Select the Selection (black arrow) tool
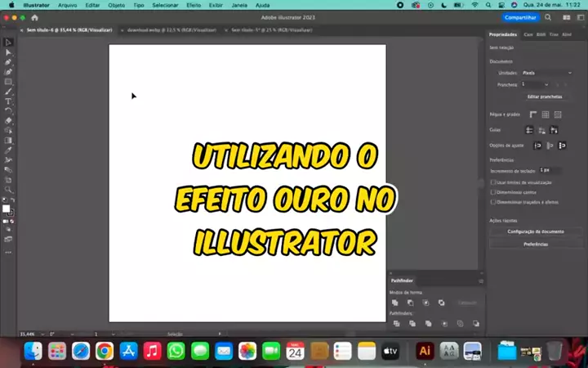The image size is (588, 368). 8,43
